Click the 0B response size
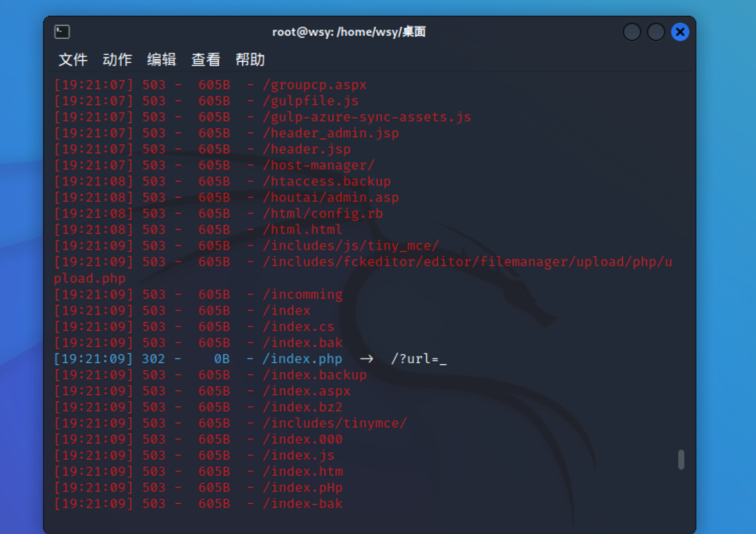Viewport: 756px width, 534px height. pyautogui.click(x=222, y=359)
